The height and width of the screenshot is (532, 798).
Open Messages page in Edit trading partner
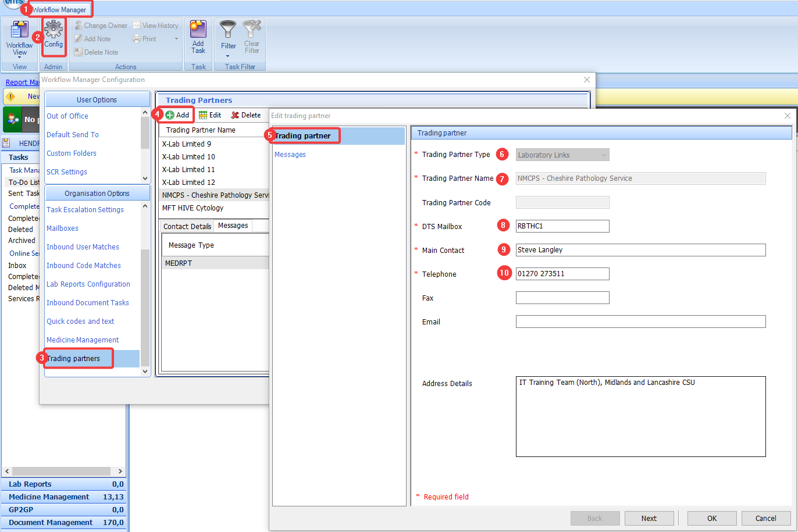click(x=290, y=155)
